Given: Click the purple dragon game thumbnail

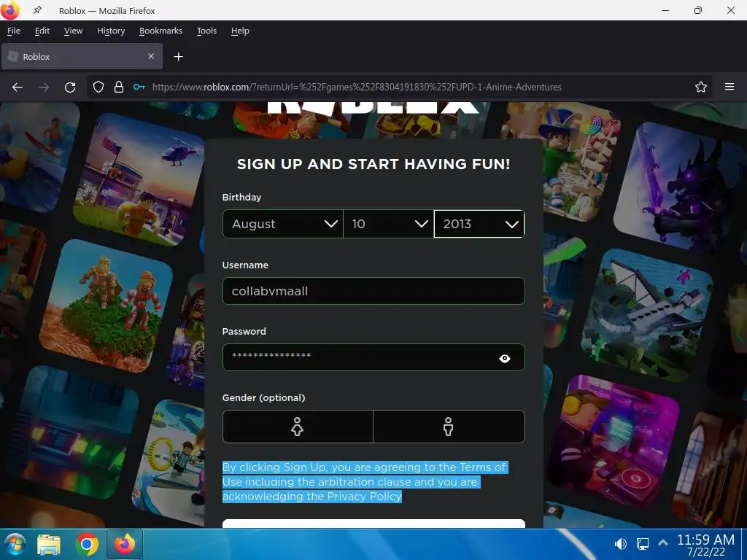Looking at the screenshot, I should pos(681,188).
